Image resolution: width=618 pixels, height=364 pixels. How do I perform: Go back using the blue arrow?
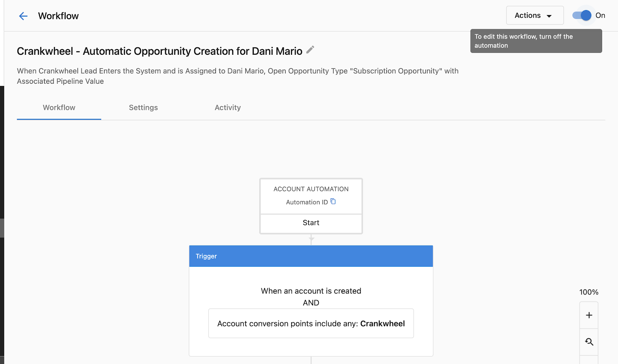[23, 16]
